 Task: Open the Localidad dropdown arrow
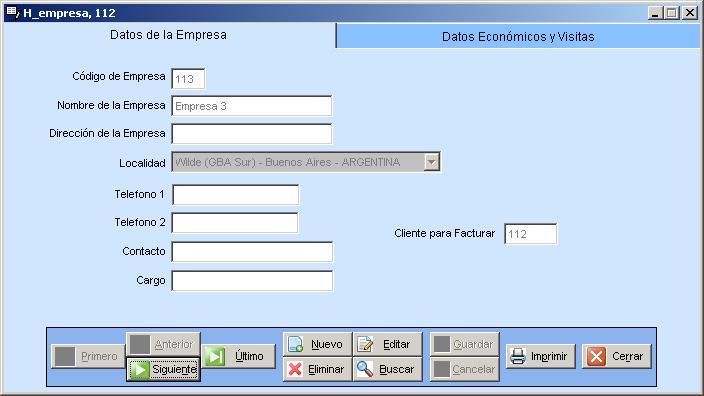(x=431, y=162)
